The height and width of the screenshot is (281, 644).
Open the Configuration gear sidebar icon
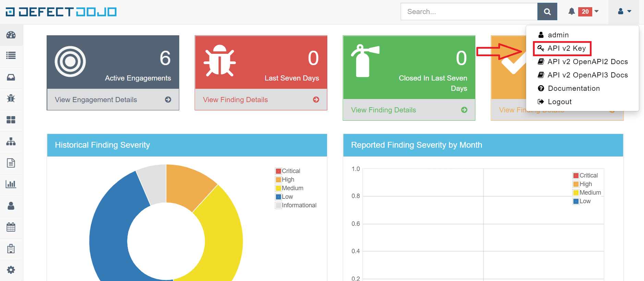[11, 270]
